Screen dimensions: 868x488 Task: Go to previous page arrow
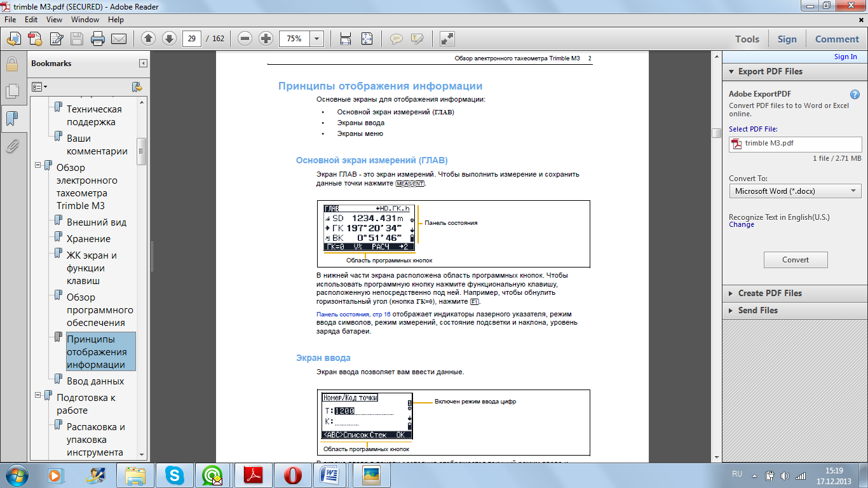click(x=148, y=39)
